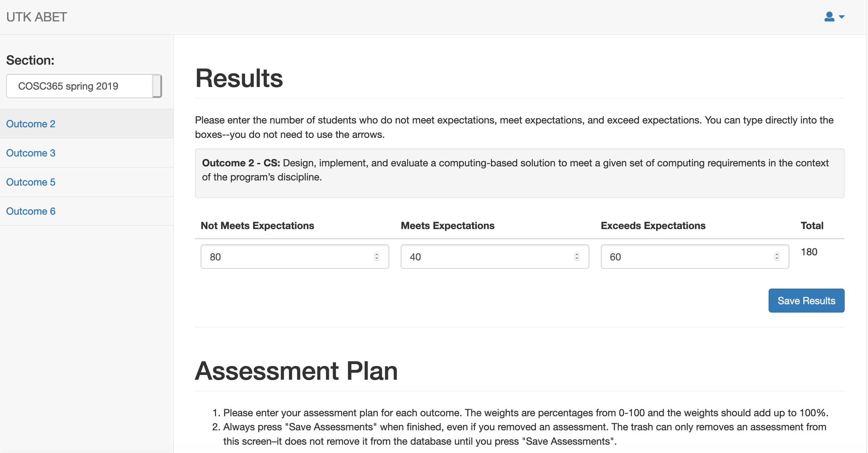Viewport: 868px width, 453px height.
Task: Focus the Meets Expectations input box
Action: point(495,257)
